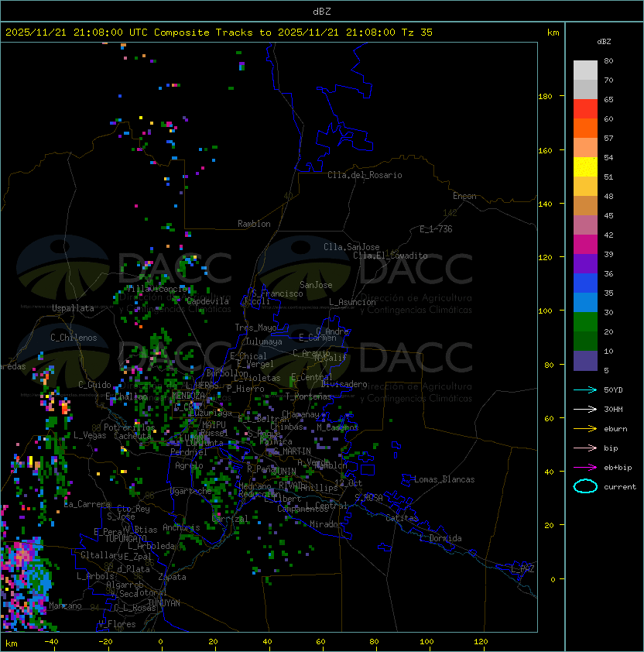Click the 'Tulumaya' map label
This screenshot has width=644, height=652.
264,341
